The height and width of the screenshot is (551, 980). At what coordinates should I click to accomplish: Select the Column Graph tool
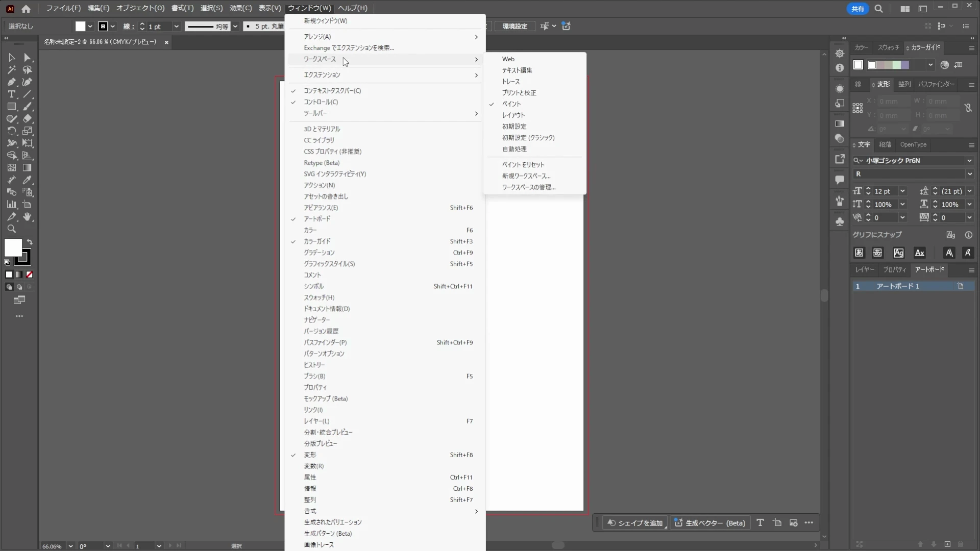point(11,205)
